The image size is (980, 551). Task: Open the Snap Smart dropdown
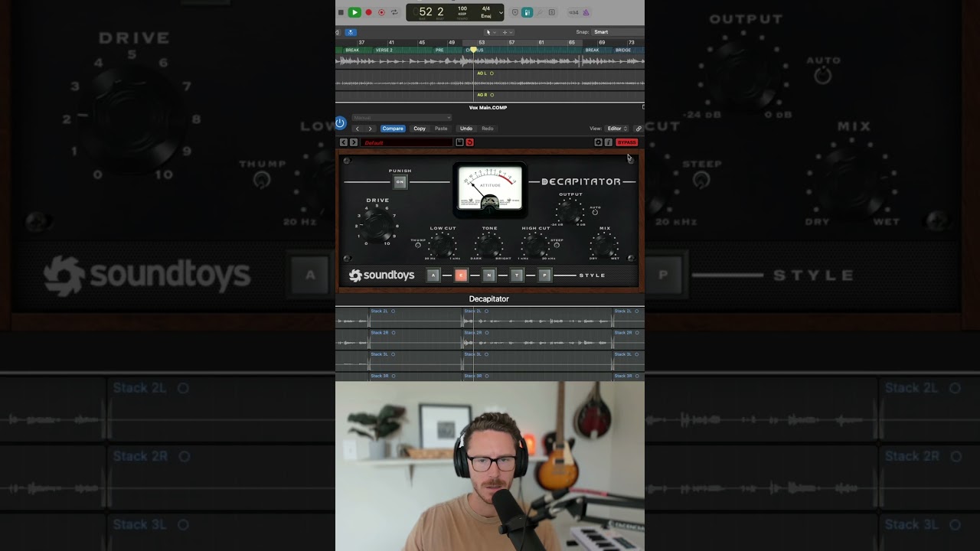(x=617, y=32)
